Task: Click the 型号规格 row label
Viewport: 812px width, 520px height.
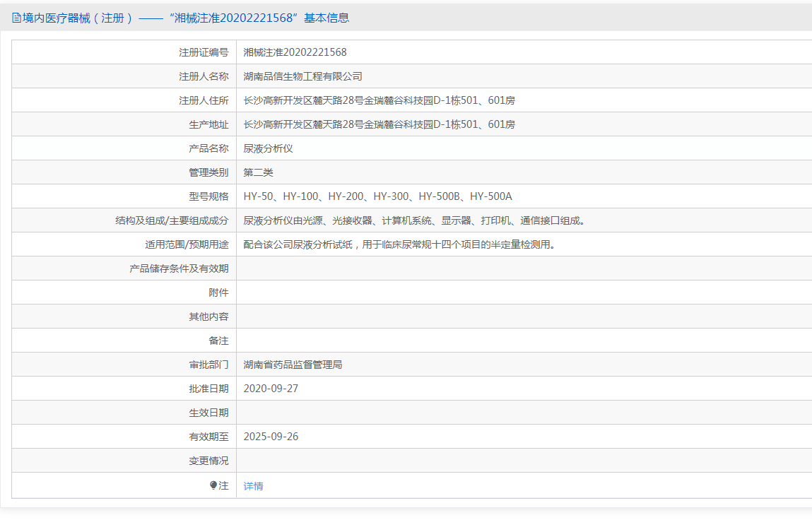Action: 208,196
